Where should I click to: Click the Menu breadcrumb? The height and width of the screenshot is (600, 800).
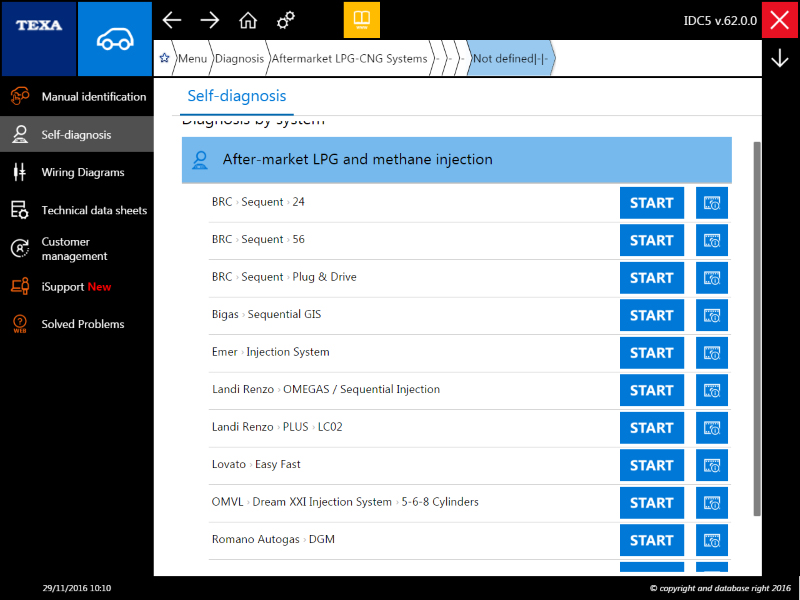point(192,58)
